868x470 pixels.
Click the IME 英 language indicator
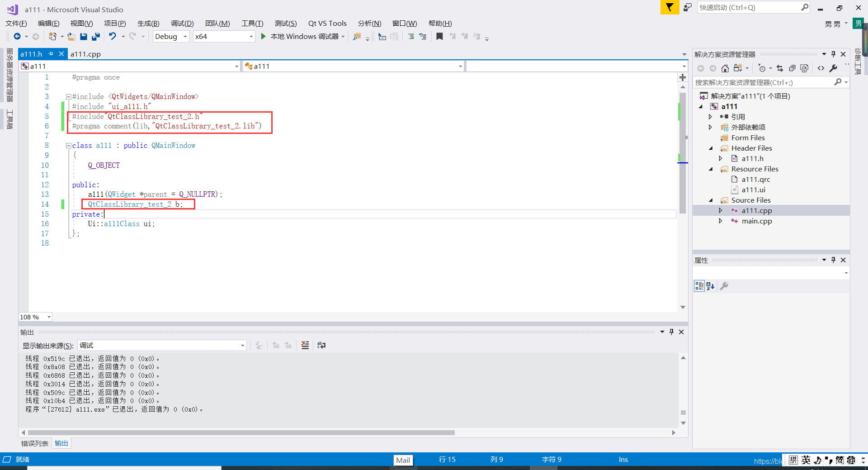806,460
